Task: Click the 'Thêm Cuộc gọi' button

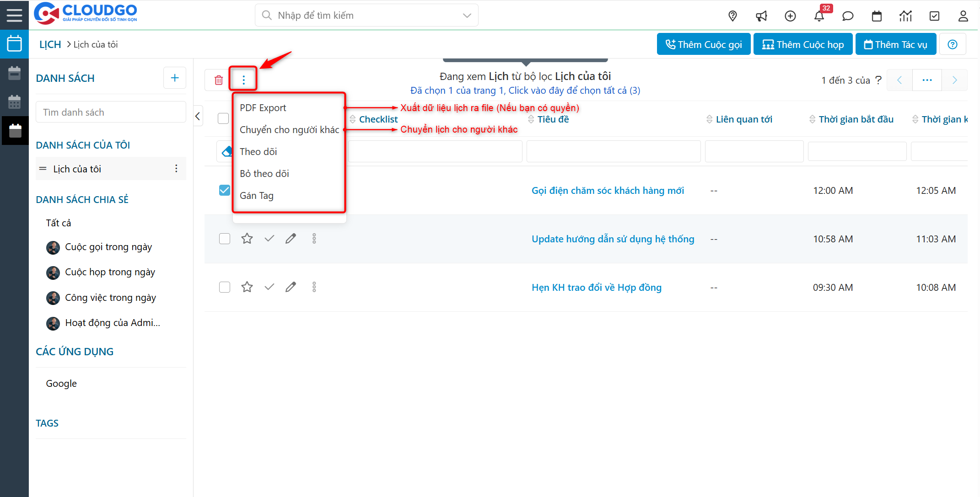Action: [x=703, y=44]
